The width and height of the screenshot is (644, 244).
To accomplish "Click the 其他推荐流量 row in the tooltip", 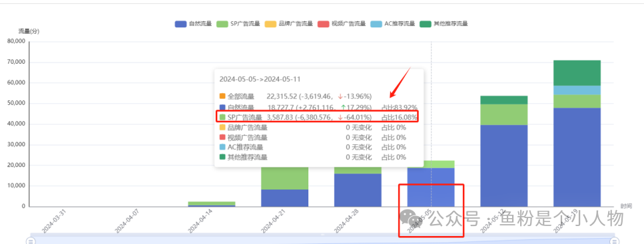I will [x=312, y=157].
